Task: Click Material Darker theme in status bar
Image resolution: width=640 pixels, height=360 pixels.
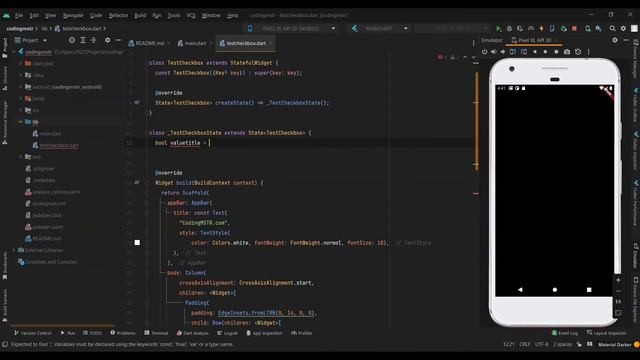Action: pos(614,344)
